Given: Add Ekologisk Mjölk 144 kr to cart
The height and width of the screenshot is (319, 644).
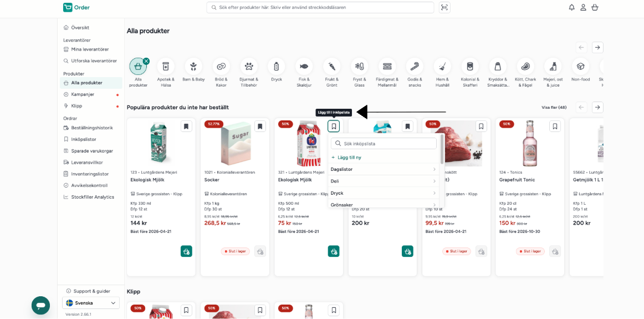Looking at the screenshot, I should click(x=186, y=251).
